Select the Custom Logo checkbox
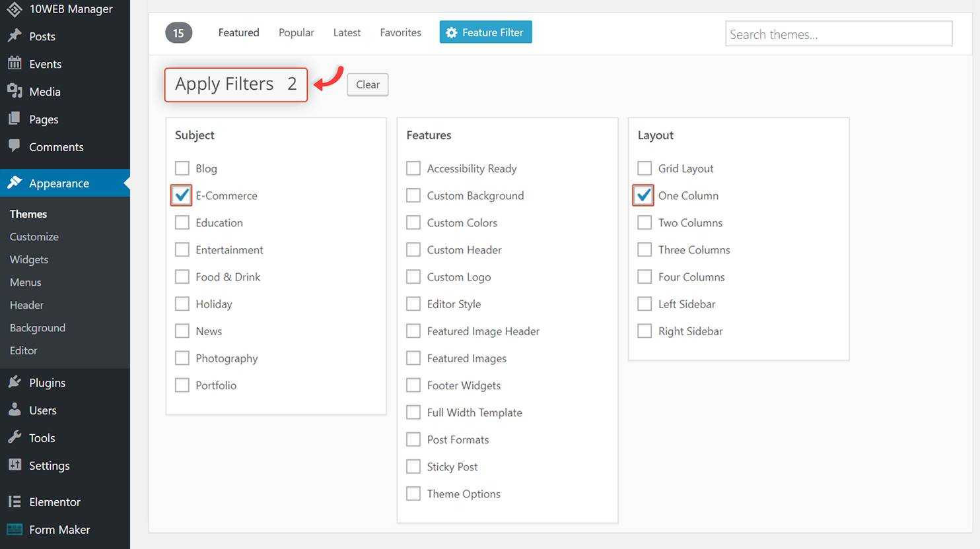The width and height of the screenshot is (980, 549). click(413, 276)
